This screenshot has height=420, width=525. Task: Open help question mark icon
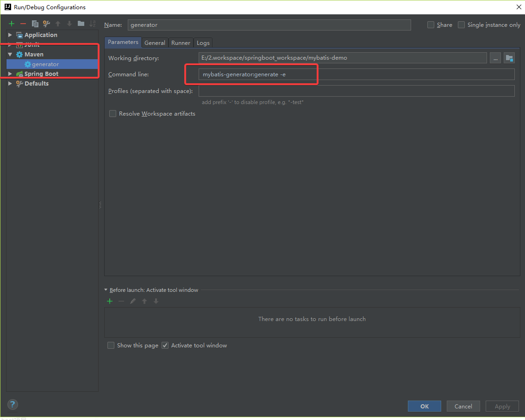click(12, 405)
